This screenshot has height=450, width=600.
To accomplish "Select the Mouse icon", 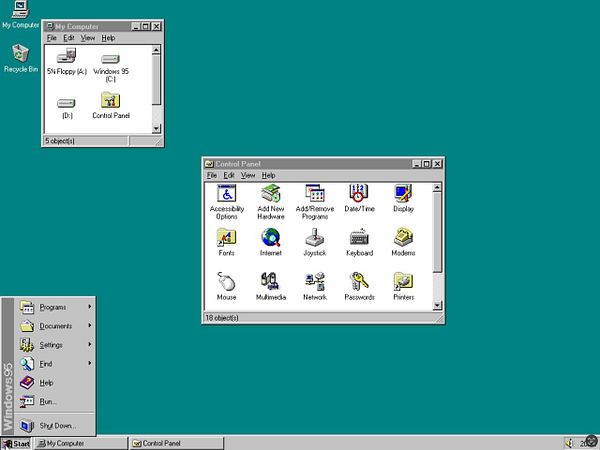I will (226, 286).
